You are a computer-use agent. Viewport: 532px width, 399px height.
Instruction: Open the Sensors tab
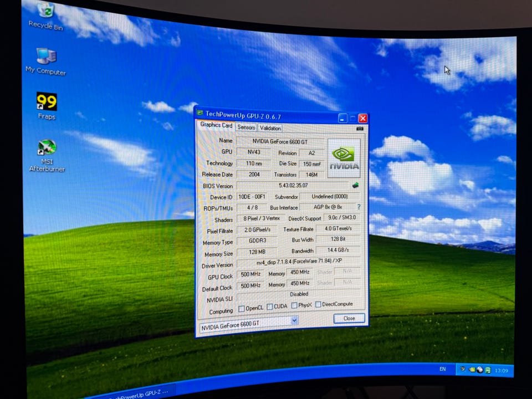coord(246,127)
